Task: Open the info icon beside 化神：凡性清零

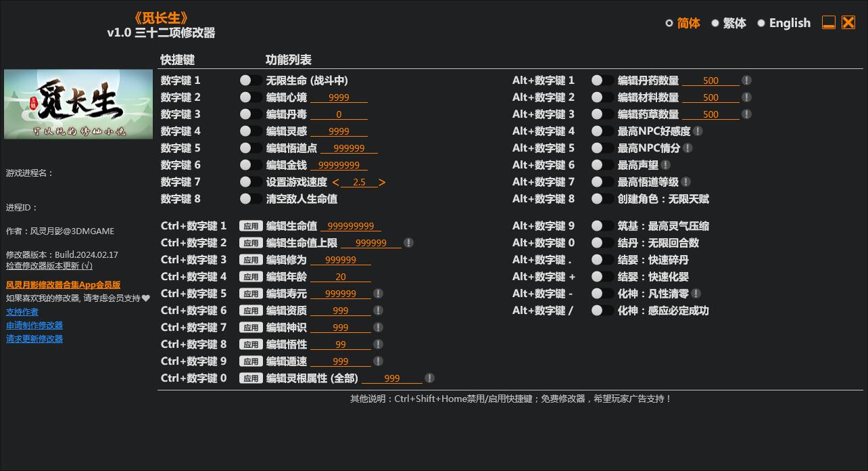Action: point(697,293)
